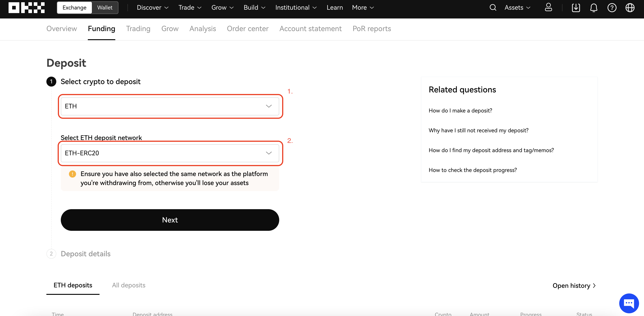Image resolution: width=644 pixels, height=316 pixels.
Task: Switch to Wallet mode
Action: (105, 7)
